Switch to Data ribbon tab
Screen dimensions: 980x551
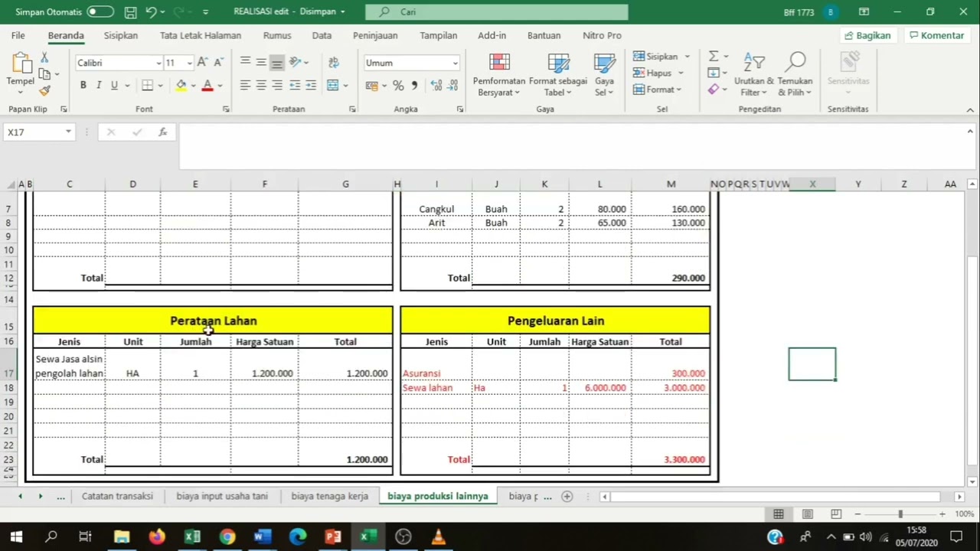pyautogui.click(x=322, y=35)
